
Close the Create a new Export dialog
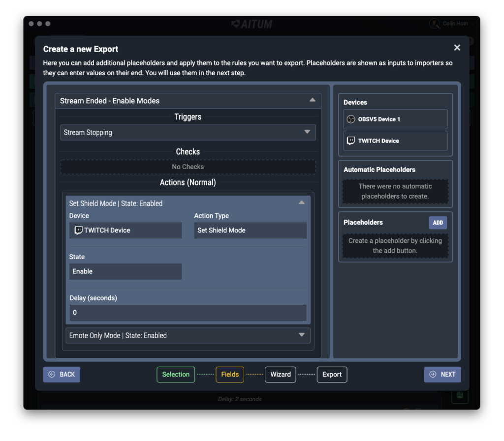click(x=457, y=48)
